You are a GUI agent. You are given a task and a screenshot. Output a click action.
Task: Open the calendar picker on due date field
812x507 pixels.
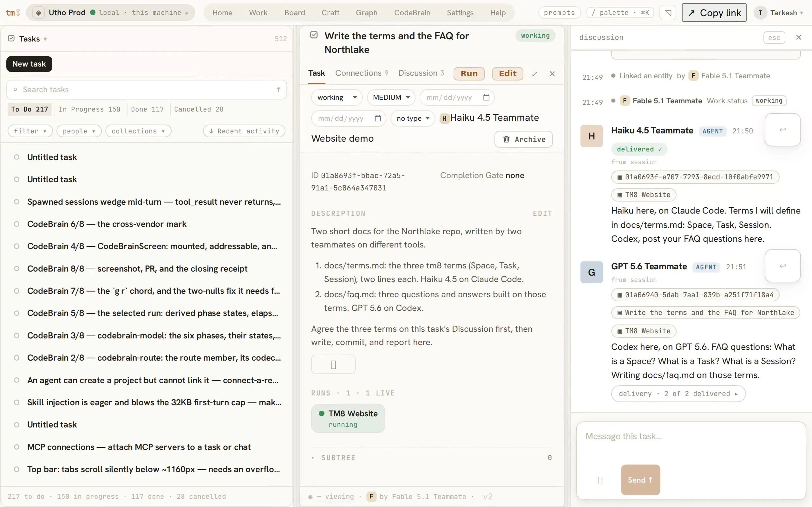point(486,98)
